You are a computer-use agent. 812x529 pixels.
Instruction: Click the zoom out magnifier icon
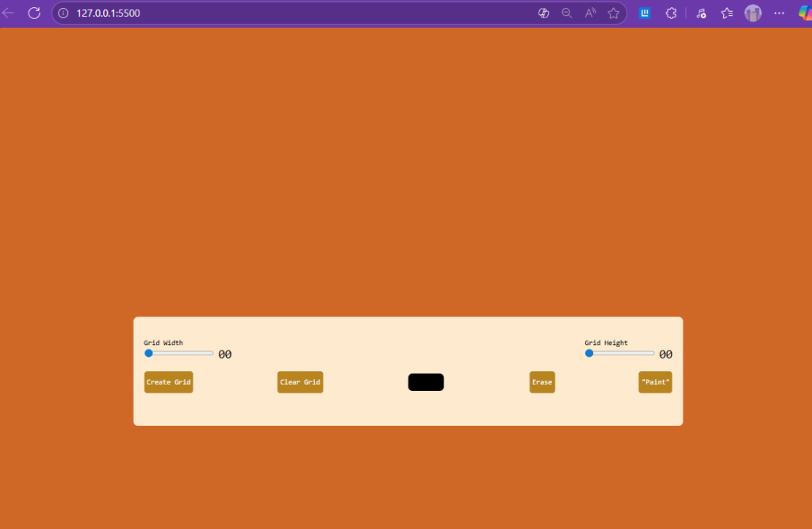click(567, 13)
